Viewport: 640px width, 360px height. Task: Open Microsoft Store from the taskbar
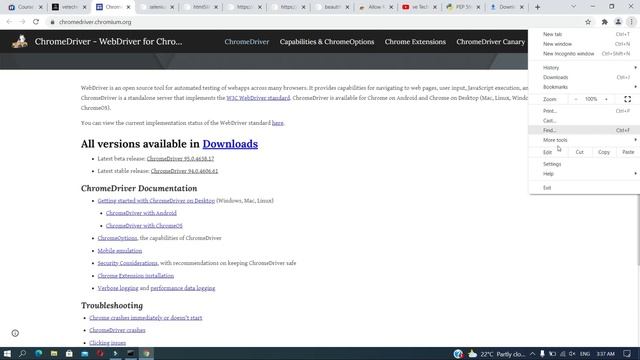point(69,353)
